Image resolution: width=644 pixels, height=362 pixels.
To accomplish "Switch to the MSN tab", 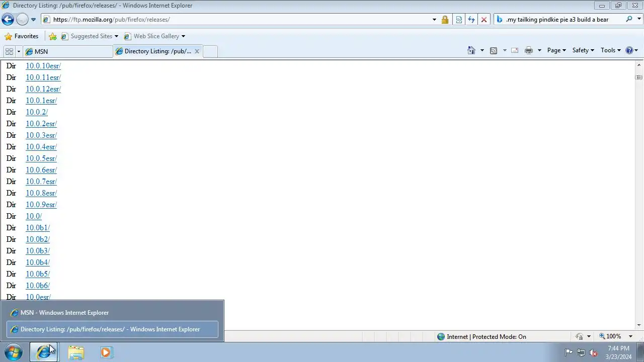I will point(68,51).
